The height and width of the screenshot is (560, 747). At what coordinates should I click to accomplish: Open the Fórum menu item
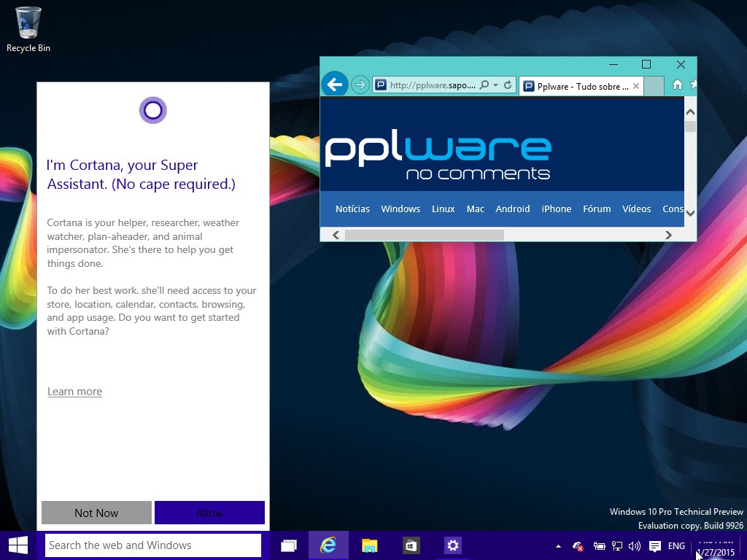click(597, 209)
